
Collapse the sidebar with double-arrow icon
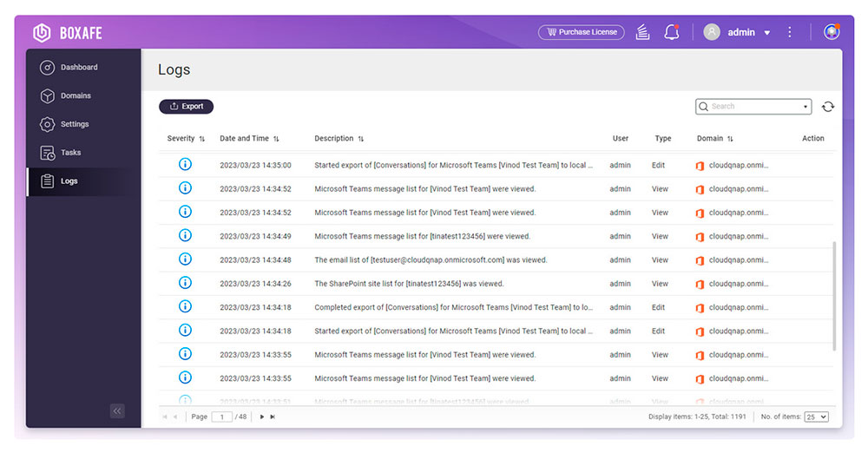[117, 411]
